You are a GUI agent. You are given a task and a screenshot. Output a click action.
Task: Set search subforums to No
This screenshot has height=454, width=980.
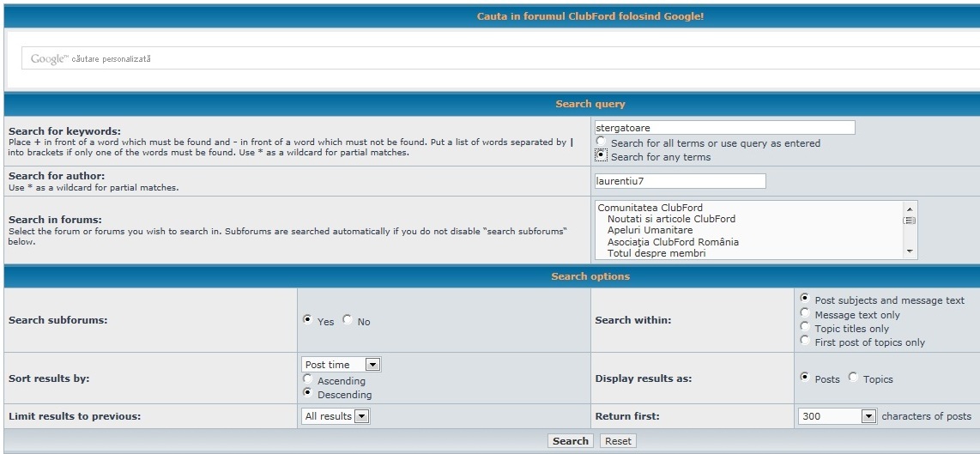(348, 320)
